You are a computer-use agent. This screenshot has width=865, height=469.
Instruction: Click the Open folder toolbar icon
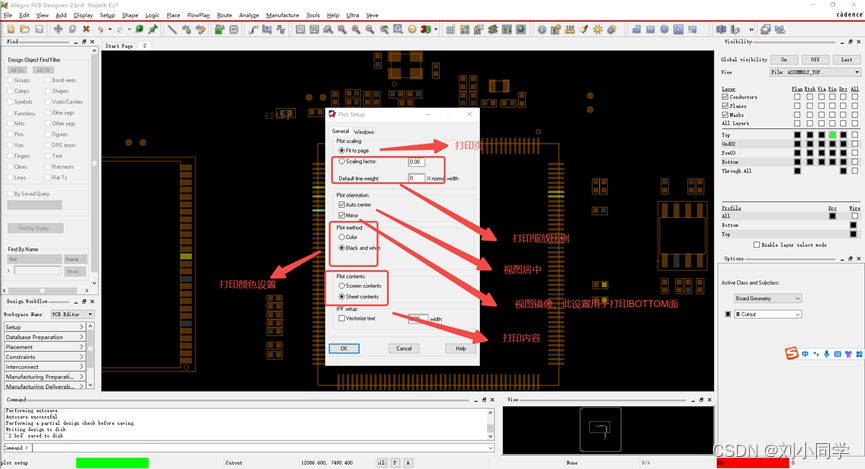(x=24, y=29)
